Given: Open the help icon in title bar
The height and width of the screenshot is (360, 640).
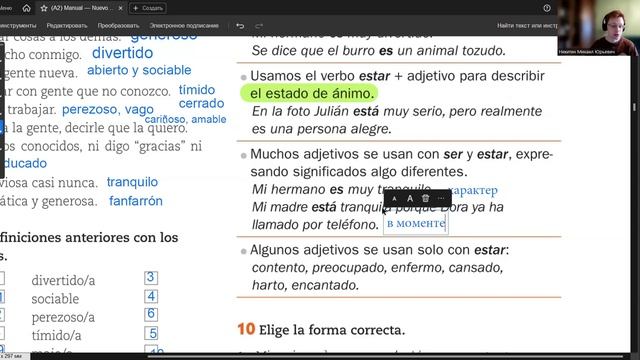Looking at the screenshot, I should 547,8.
